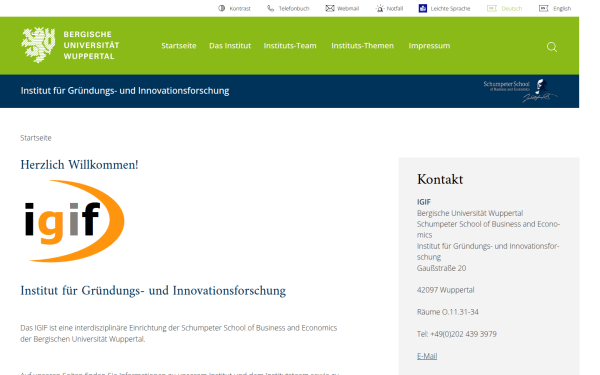The image size is (600, 375).
Task: Select the English language flag icon
Action: click(543, 8)
